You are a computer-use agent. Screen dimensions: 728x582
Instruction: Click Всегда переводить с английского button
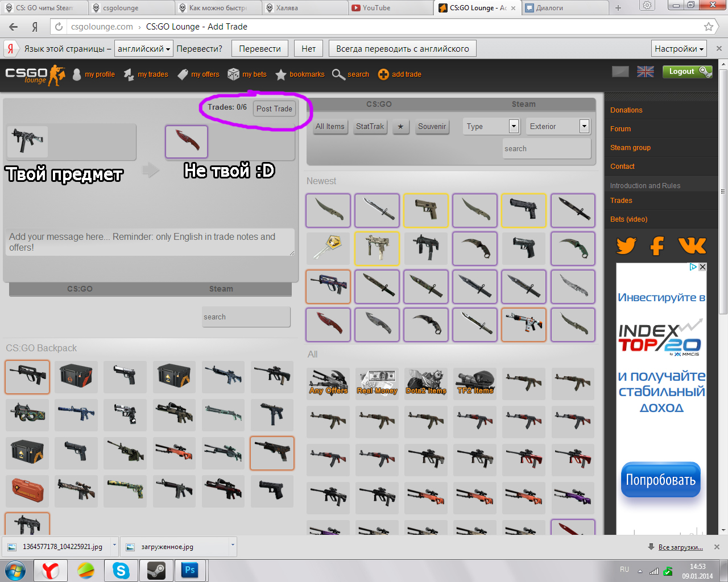pos(403,49)
